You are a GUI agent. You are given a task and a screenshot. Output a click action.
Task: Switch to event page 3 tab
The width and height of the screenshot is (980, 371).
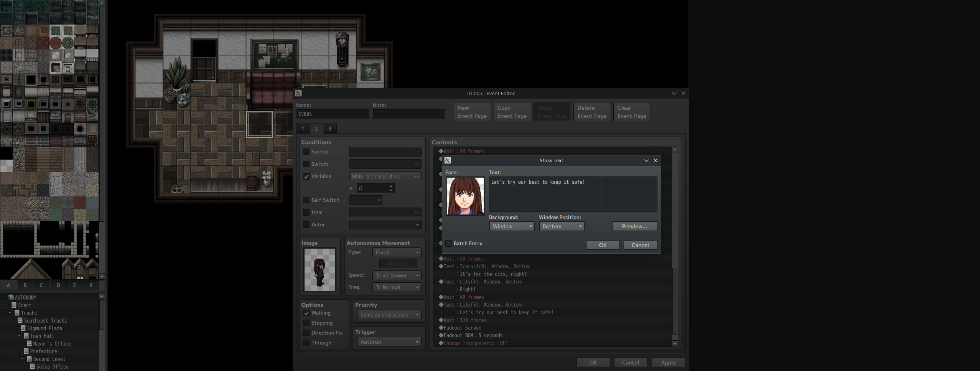coord(329,129)
